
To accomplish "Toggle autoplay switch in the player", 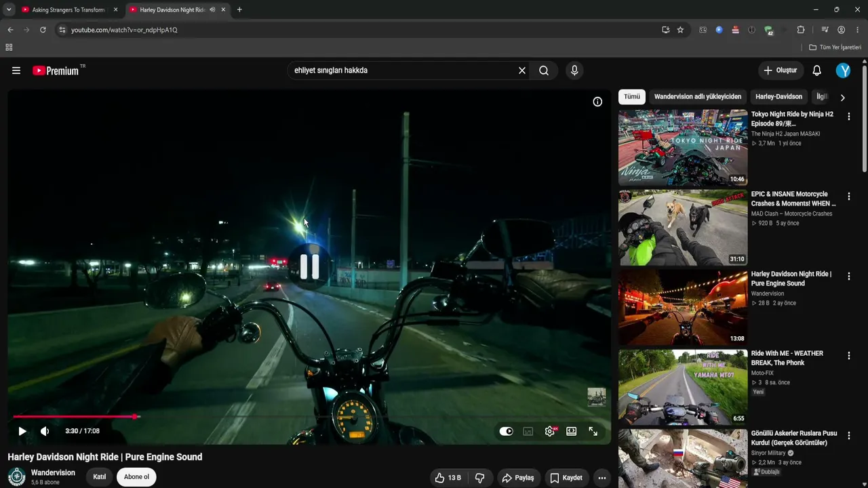I will pos(507,431).
